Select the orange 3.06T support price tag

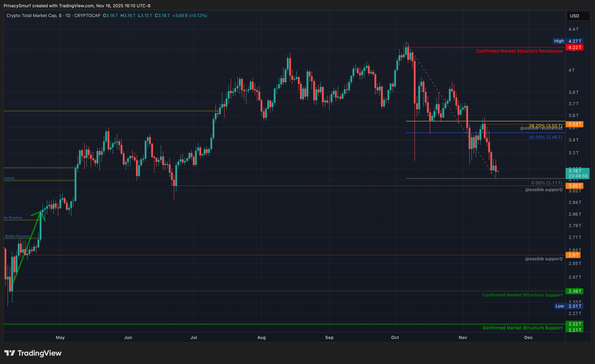pyautogui.click(x=575, y=186)
